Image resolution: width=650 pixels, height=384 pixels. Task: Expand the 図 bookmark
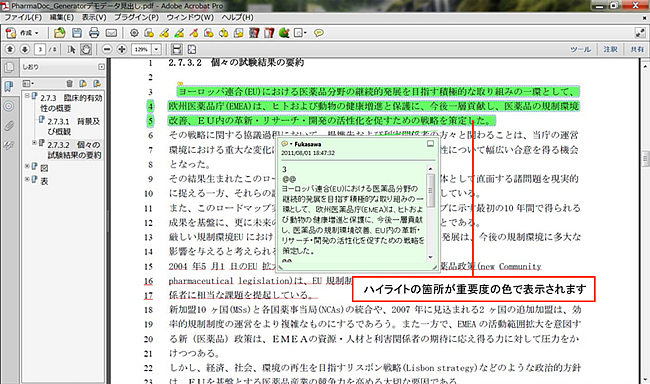pos(27,166)
